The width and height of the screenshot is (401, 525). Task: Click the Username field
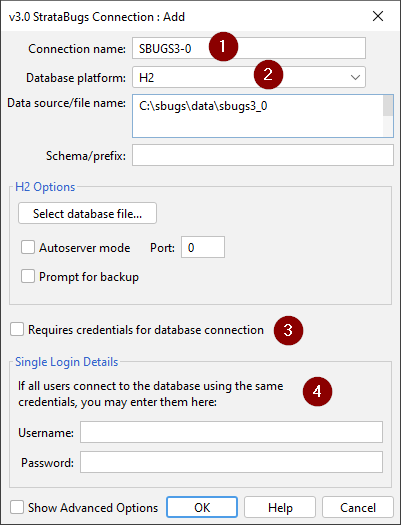coord(231,432)
